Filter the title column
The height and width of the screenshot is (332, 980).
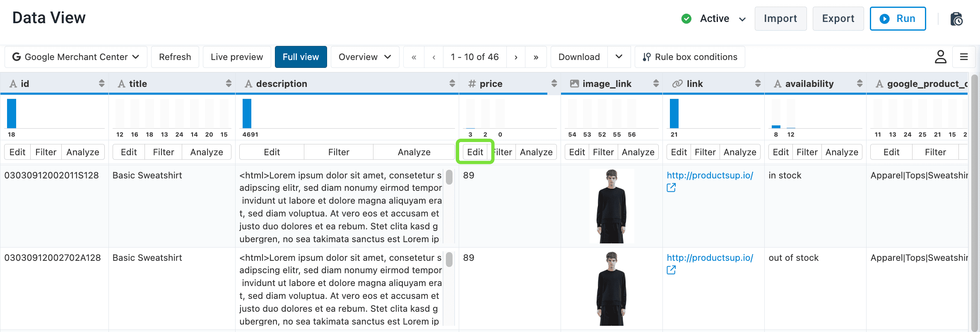[164, 152]
